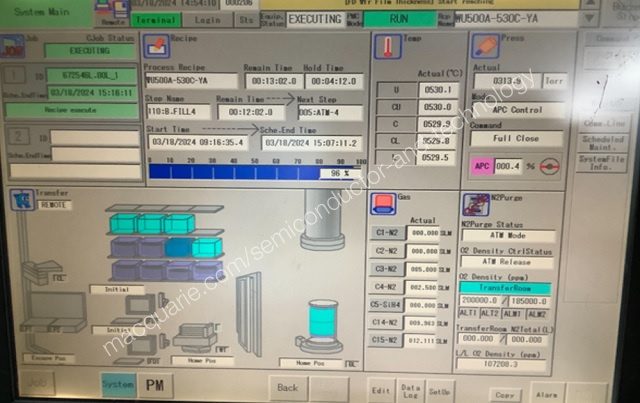
Task: Click the recipe progress bar at 96%
Action: coord(257,173)
